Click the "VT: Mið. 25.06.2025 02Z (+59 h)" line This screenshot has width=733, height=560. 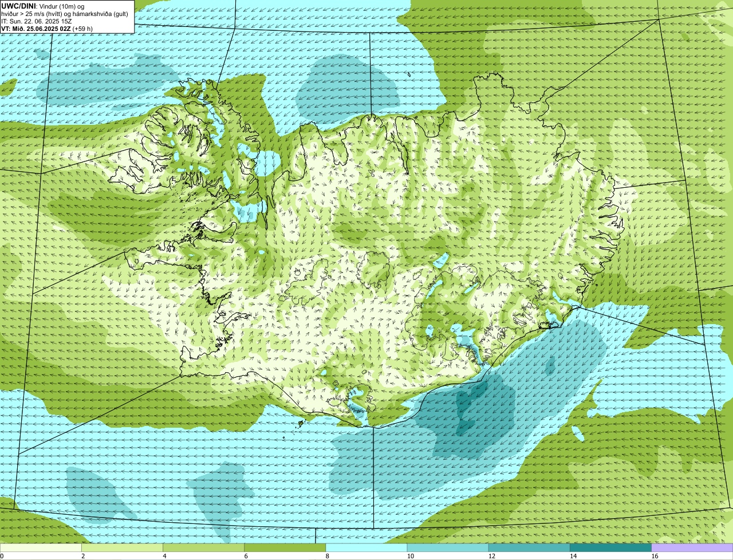(47, 29)
